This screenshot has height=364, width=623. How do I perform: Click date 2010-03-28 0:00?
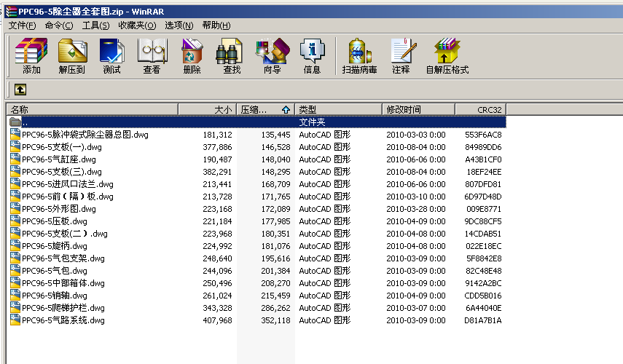[415, 209]
